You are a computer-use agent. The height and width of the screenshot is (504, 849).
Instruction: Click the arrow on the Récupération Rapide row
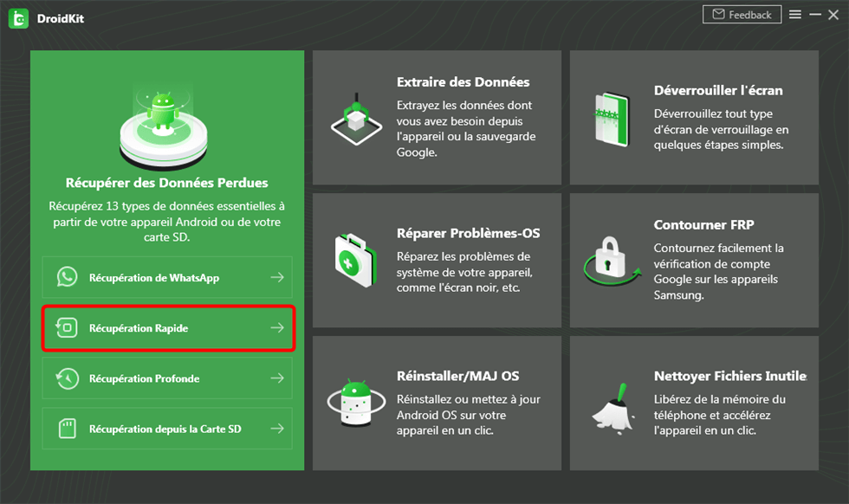coord(277,328)
